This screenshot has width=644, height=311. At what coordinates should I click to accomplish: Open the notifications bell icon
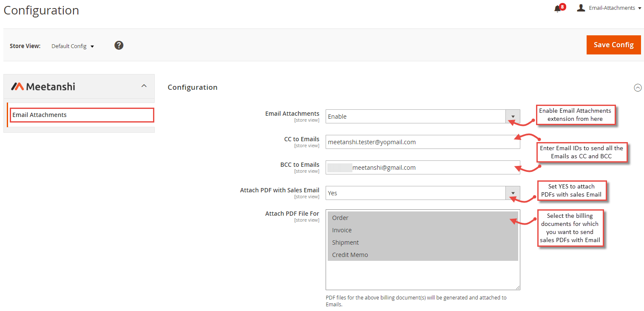click(x=557, y=9)
